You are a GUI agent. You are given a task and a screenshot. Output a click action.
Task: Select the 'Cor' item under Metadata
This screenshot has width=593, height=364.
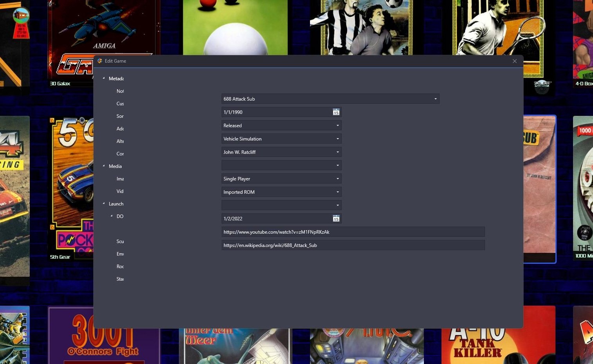[x=120, y=154]
